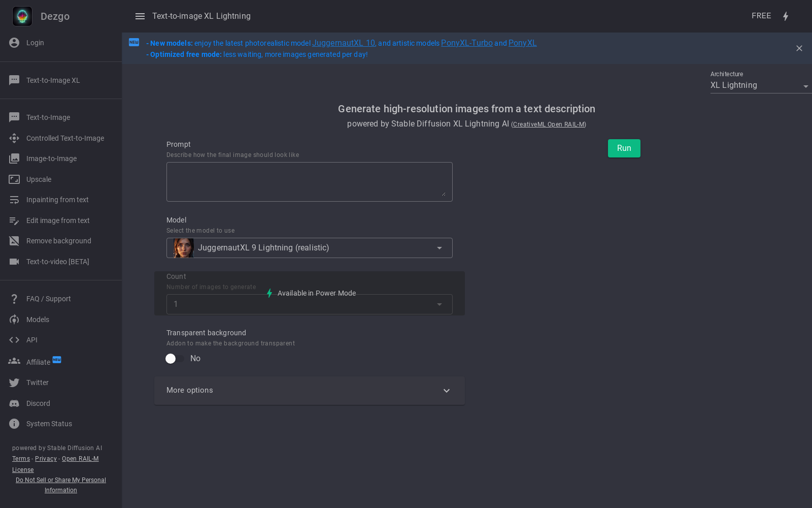Click the FAQ / Support label
Screen dimensions: 812x508
[49, 299]
